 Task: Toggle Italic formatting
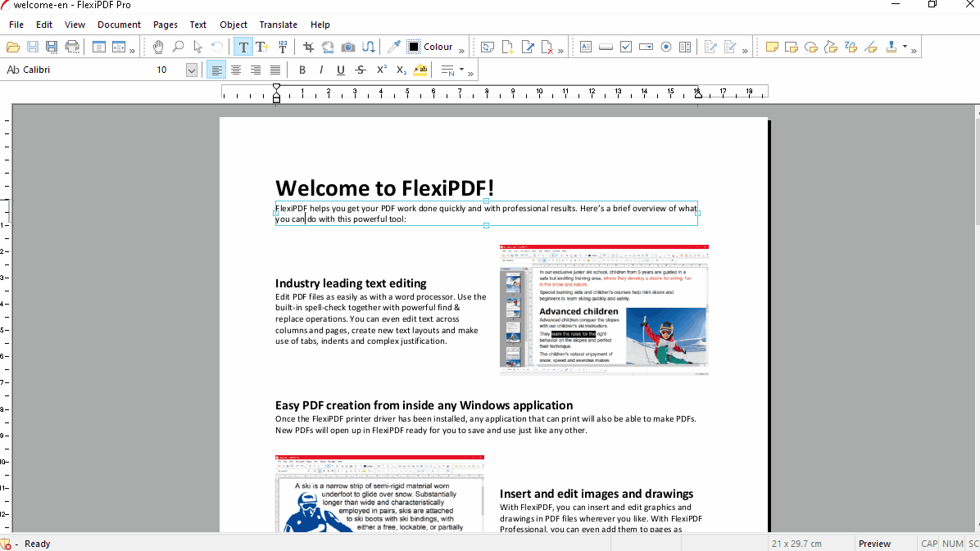pyautogui.click(x=321, y=70)
